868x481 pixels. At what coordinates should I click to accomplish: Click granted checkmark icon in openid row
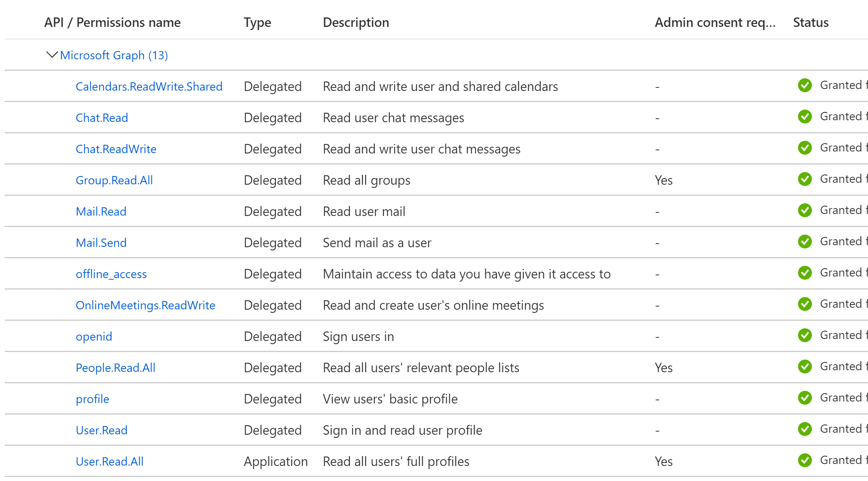tap(805, 335)
